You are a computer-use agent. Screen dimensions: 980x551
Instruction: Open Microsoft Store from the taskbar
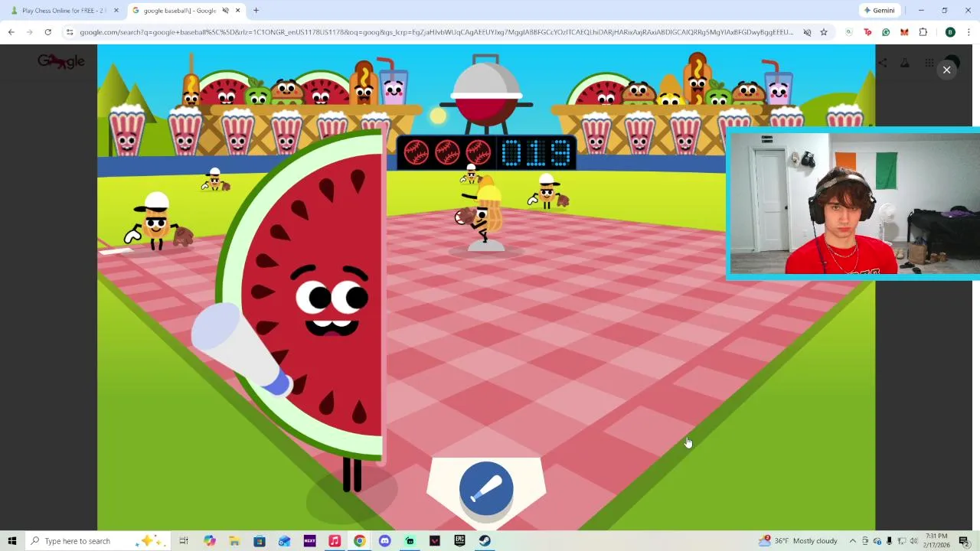click(x=260, y=541)
